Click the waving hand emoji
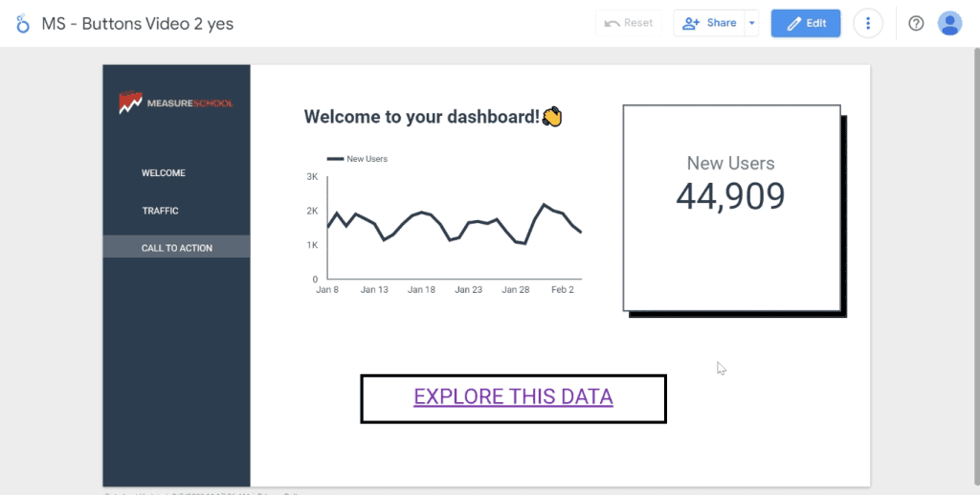The height and width of the screenshot is (495, 980). (x=552, y=117)
